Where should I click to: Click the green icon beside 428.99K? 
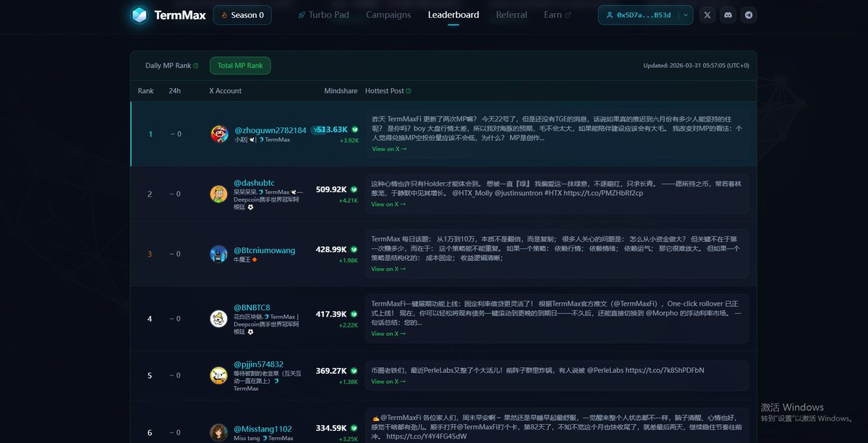(354, 249)
